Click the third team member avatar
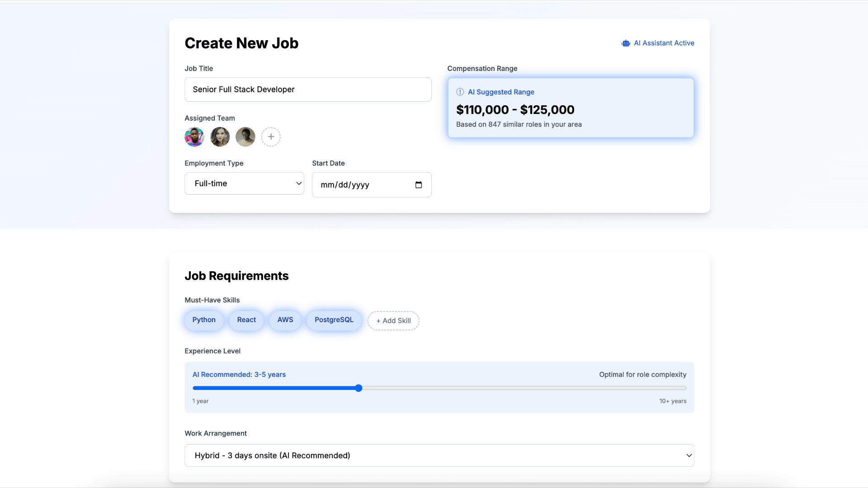 pyautogui.click(x=245, y=137)
